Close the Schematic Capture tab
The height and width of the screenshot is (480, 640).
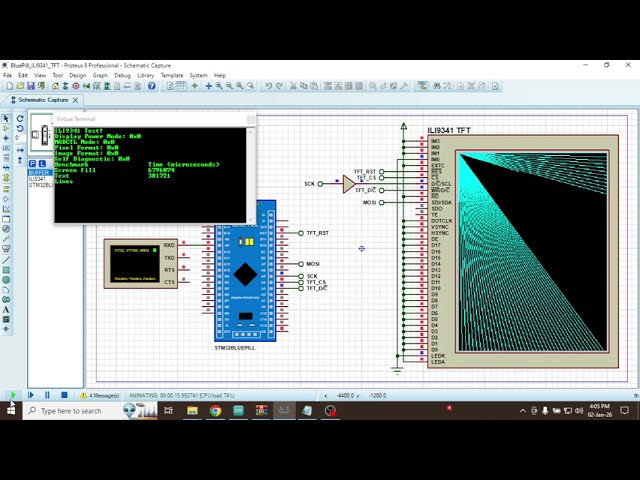coord(76,100)
